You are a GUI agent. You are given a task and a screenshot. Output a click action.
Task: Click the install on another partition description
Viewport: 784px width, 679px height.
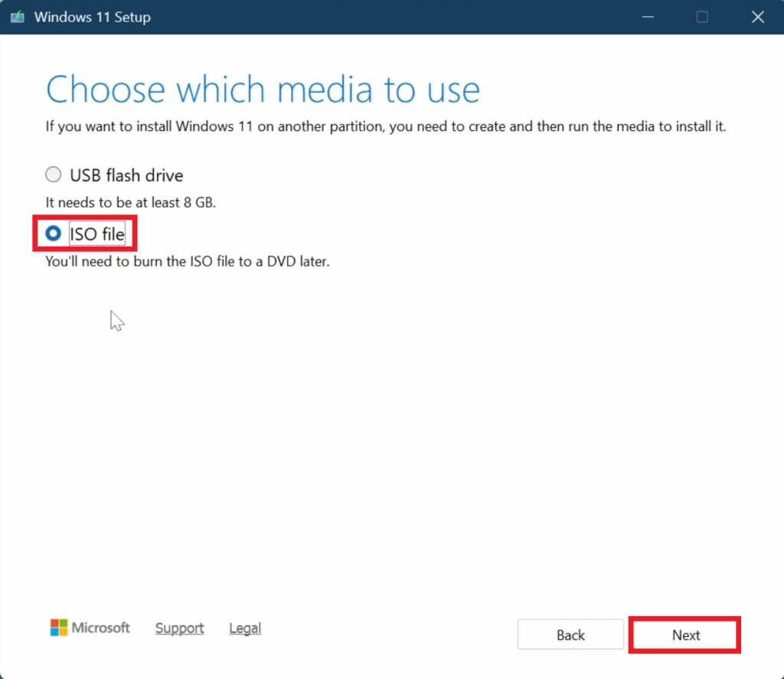coord(385,126)
